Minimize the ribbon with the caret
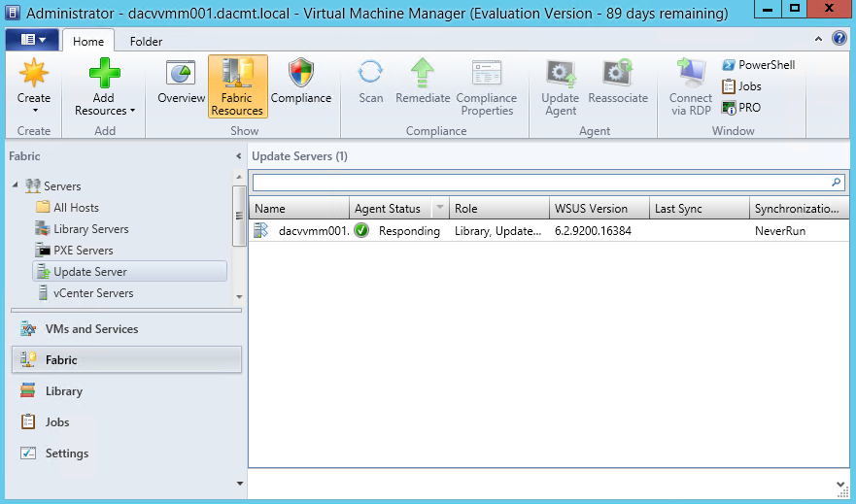This screenshot has width=856, height=504. (818, 39)
